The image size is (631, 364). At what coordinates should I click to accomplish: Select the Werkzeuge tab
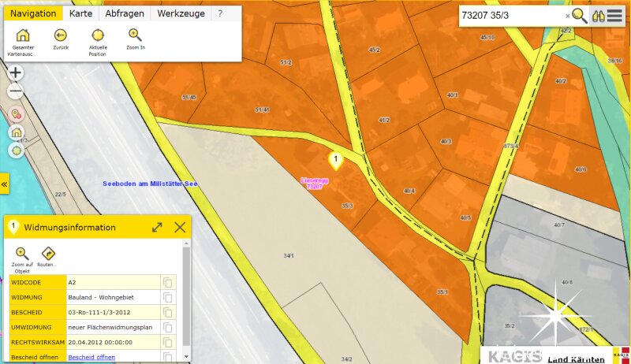coord(181,13)
